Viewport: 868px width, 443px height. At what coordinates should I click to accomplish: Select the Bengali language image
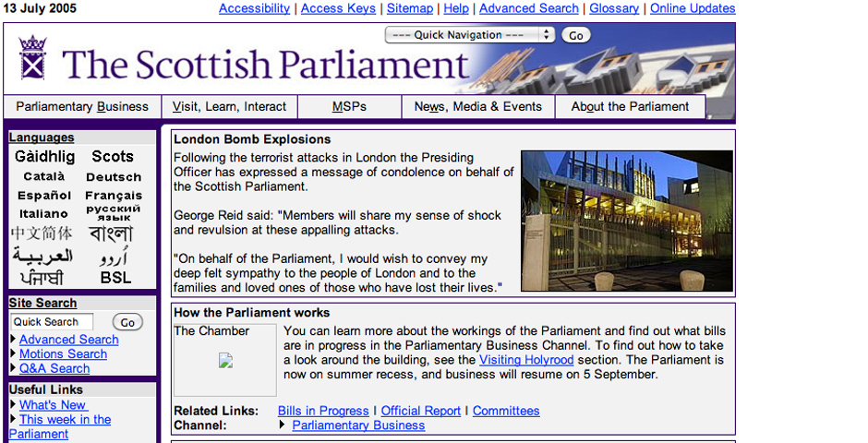[x=111, y=233]
